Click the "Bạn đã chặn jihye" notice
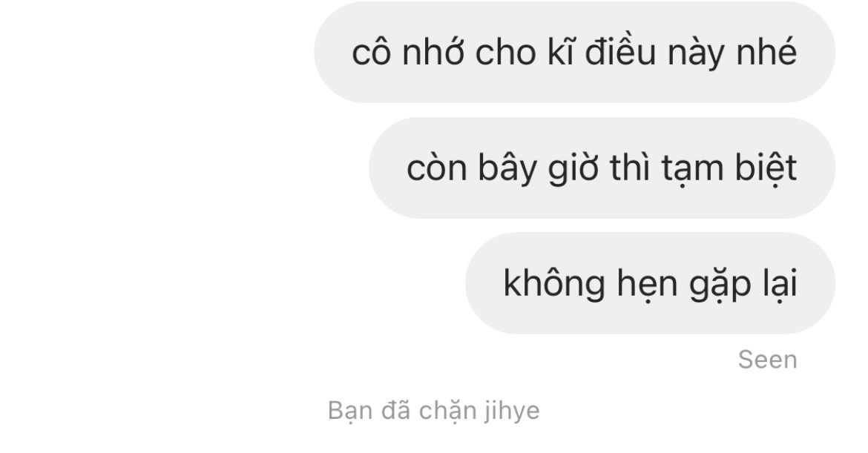This screenshot has width=868, height=453. [433, 411]
